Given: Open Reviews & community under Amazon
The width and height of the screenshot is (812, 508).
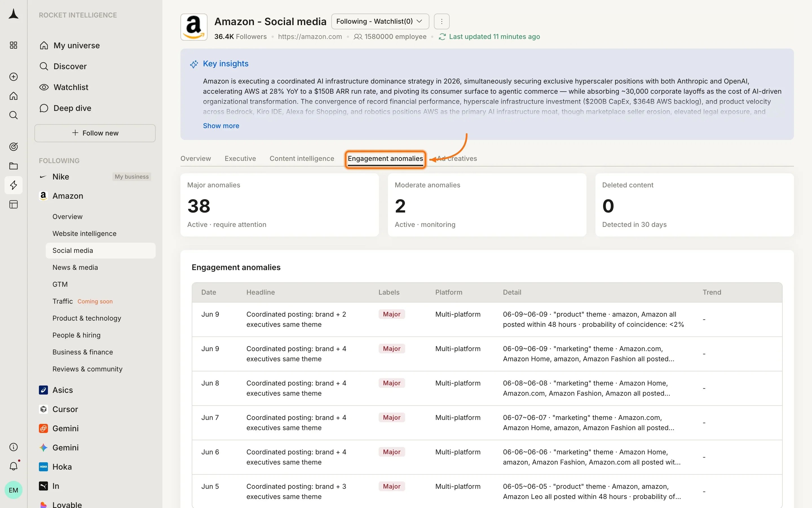Looking at the screenshot, I should pos(87,369).
